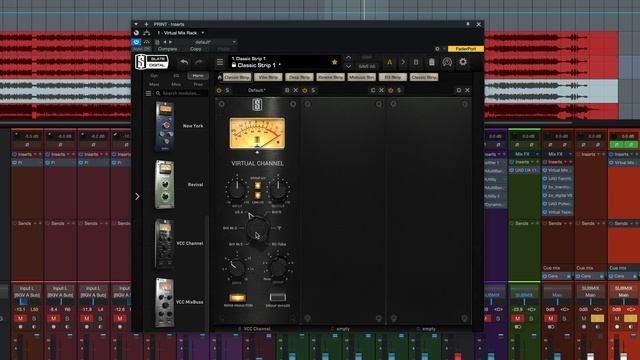Mute the first mixer channel on left
The height and width of the screenshot is (360, 640).
(20, 318)
